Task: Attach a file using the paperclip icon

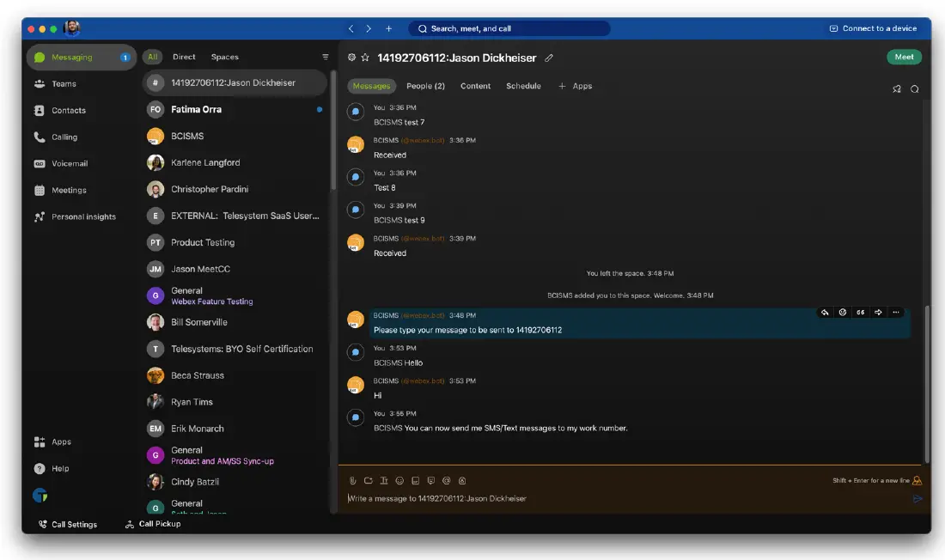Action: tap(352, 481)
